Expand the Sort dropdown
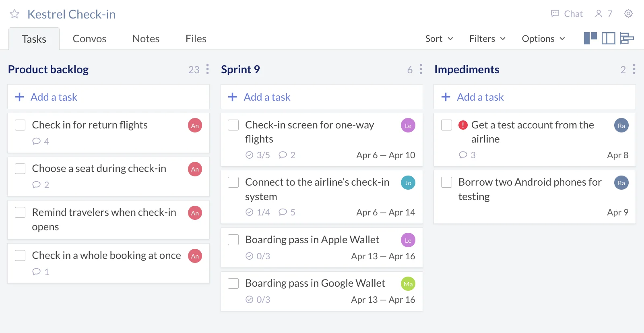This screenshot has width=644, height=333. click(x=439, y=39)
